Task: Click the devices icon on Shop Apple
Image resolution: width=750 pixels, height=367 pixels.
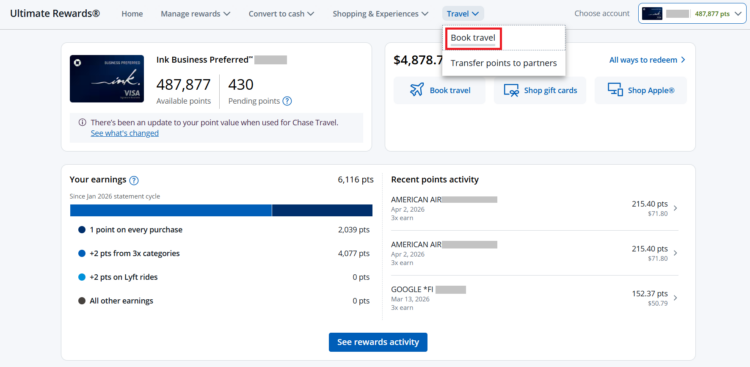Action: coord(615,90)
